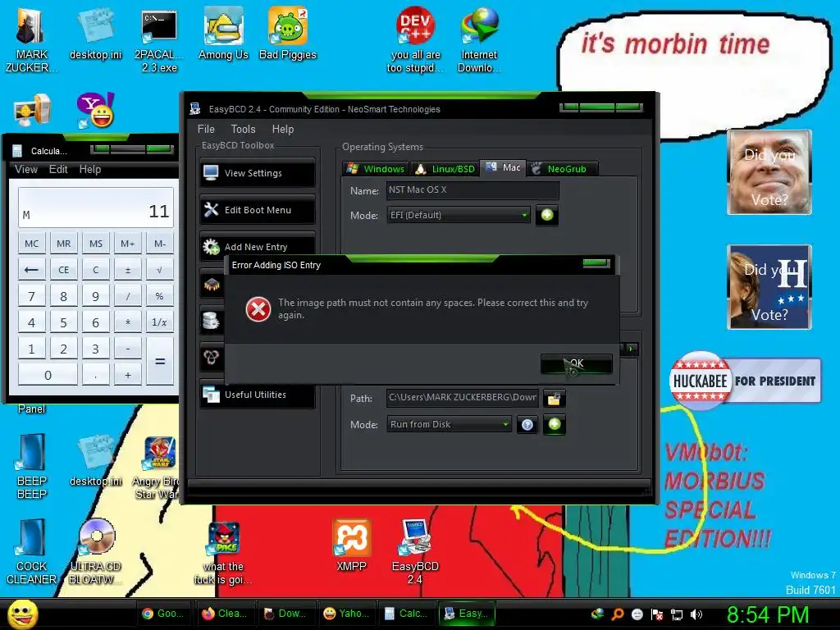Select the Bad Piggies desktop icon
Screen dimensions: 840x630
click(288, 34)
